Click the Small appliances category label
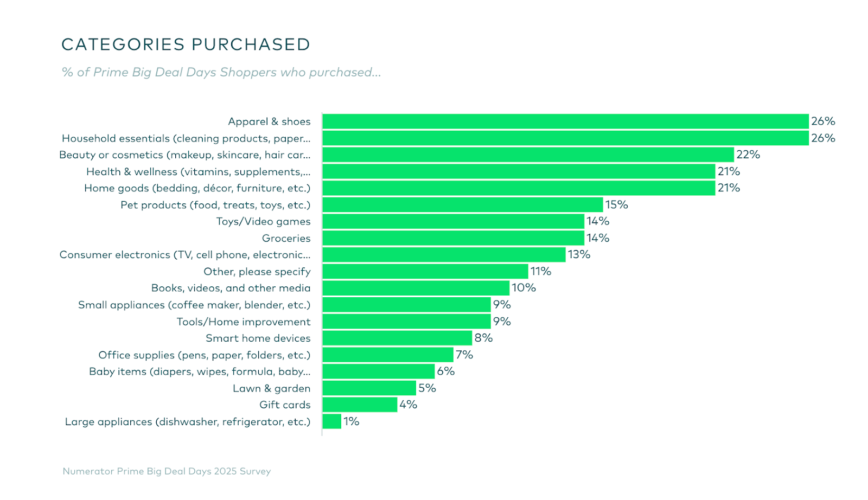The width and height of the screenshot is (868, 500). (194, 305)
